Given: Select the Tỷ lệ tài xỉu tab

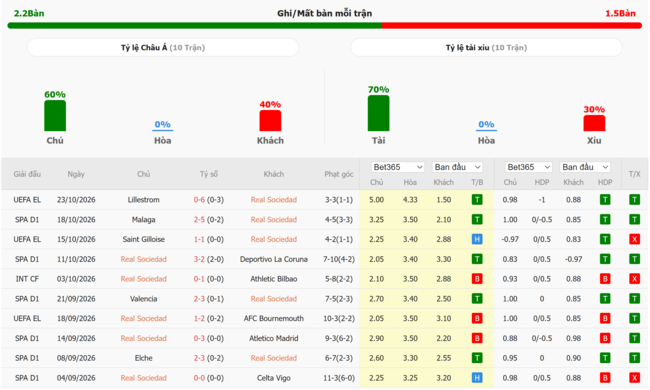Looking at the screenshot, I should (486, 48).
